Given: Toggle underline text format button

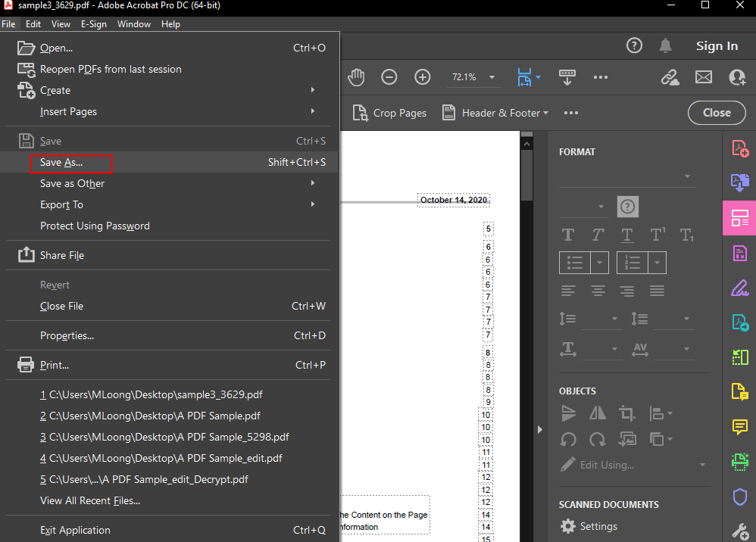Looking at the screenshot, I should point(626,235).
